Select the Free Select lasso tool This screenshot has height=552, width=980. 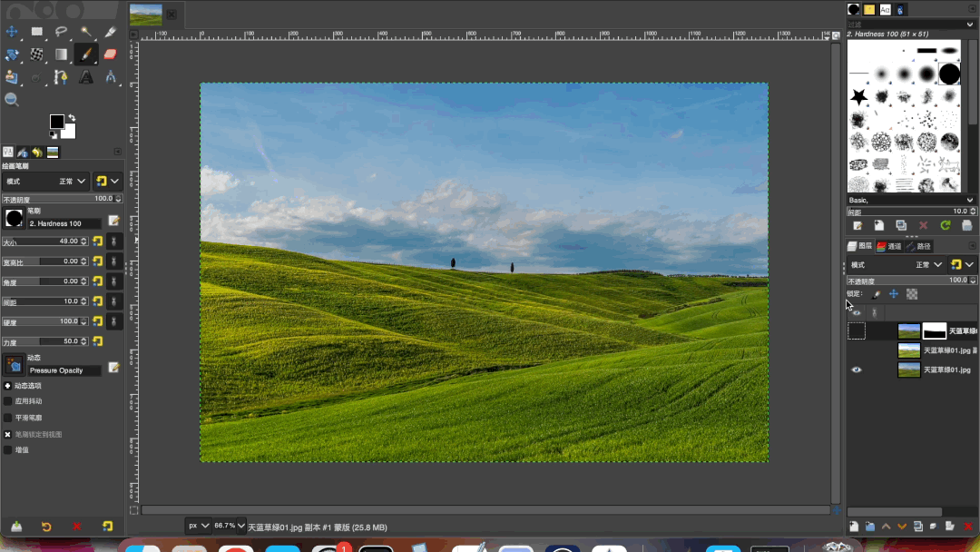pos(62,31)
